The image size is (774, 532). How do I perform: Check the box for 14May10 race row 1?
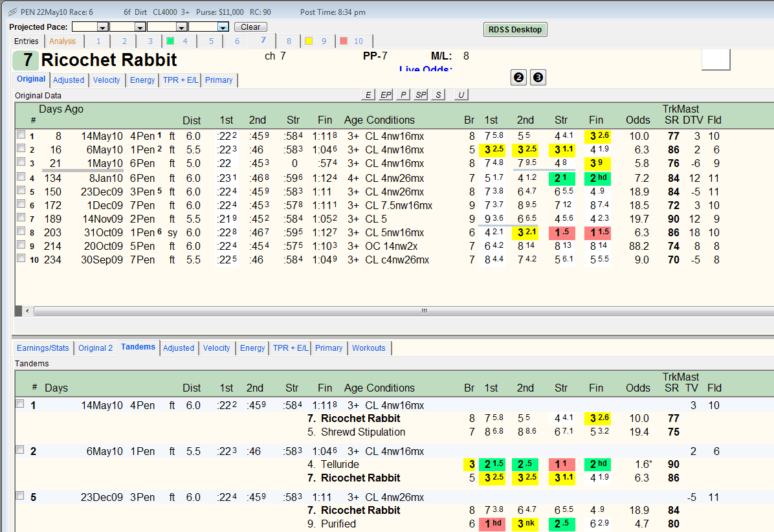click(21, 134)
